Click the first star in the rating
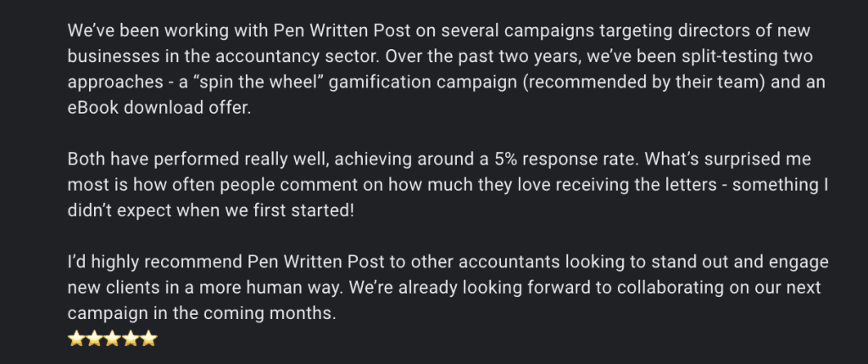 75,339
